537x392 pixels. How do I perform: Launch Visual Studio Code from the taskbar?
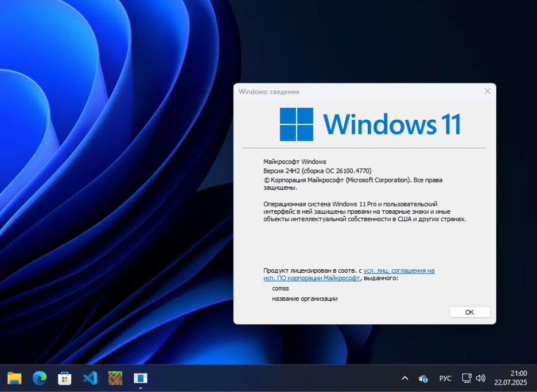pyautogui.click(x=89, y=378)
